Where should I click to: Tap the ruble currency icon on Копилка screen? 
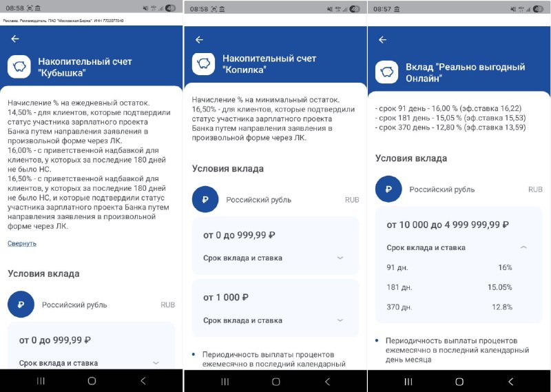coord(205,200)
